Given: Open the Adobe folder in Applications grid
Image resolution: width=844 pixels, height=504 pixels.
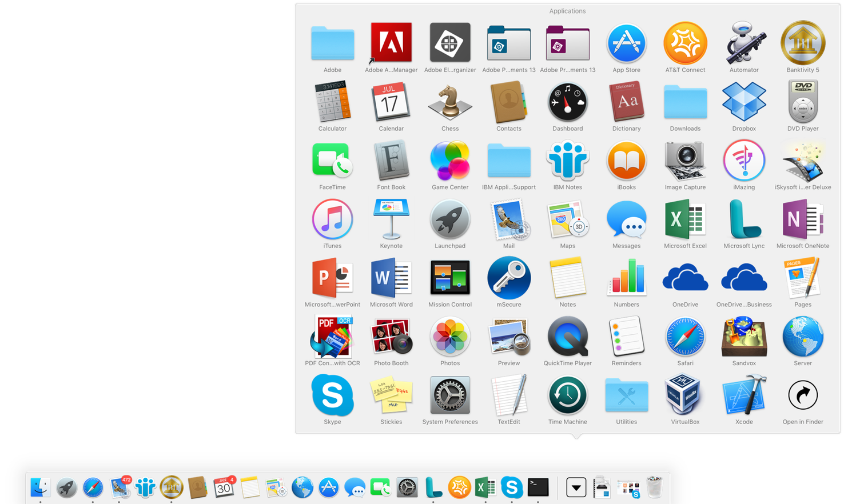Looking at the screenshot, I should [x=332, y=43].
